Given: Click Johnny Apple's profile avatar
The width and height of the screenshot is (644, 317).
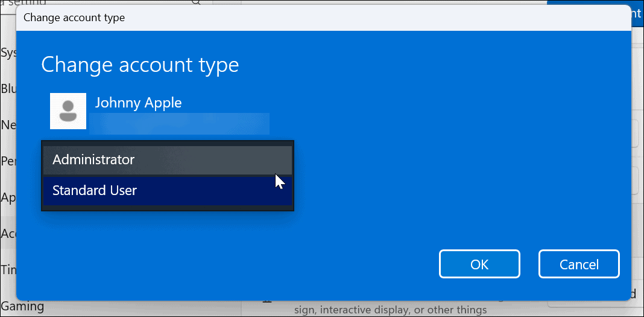Looking at the screenshot, I should pos(68,111).
